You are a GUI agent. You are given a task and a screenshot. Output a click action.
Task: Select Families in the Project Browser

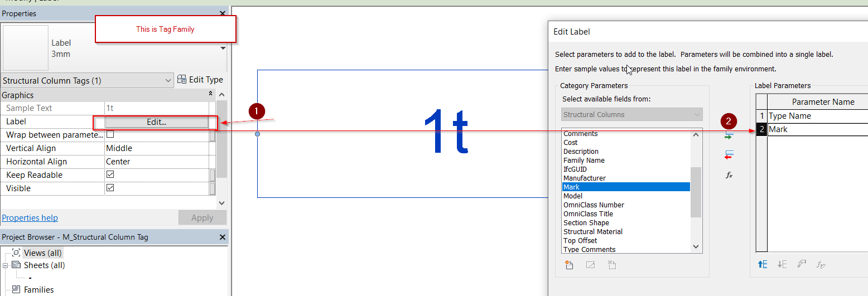[38, 290]
